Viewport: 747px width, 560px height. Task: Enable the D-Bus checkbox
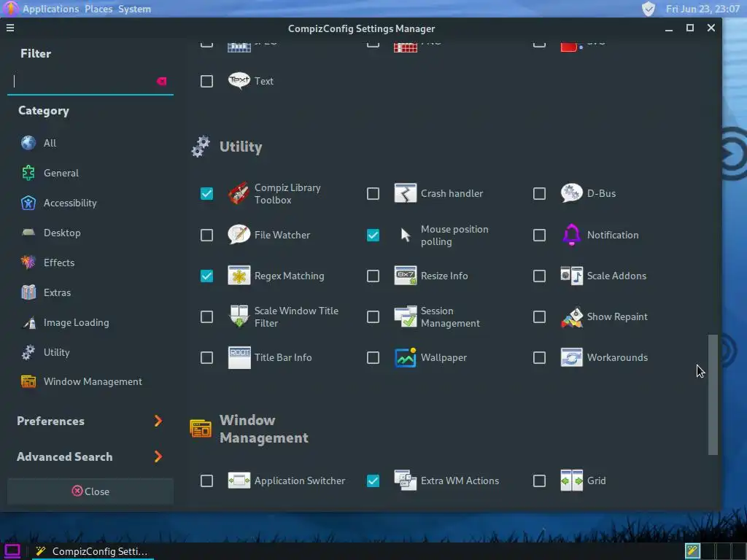[539, 194]
